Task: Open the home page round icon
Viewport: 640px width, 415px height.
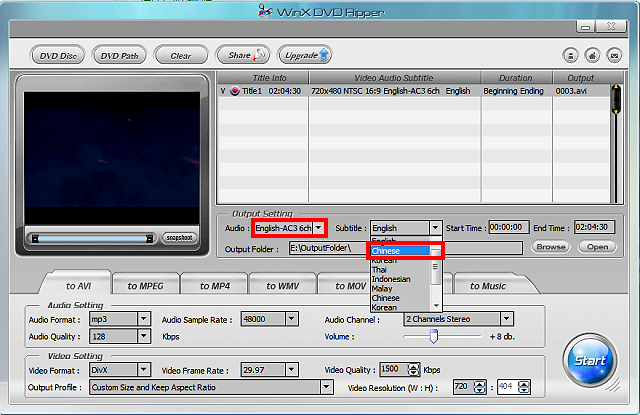Action: tap(592, 55)
